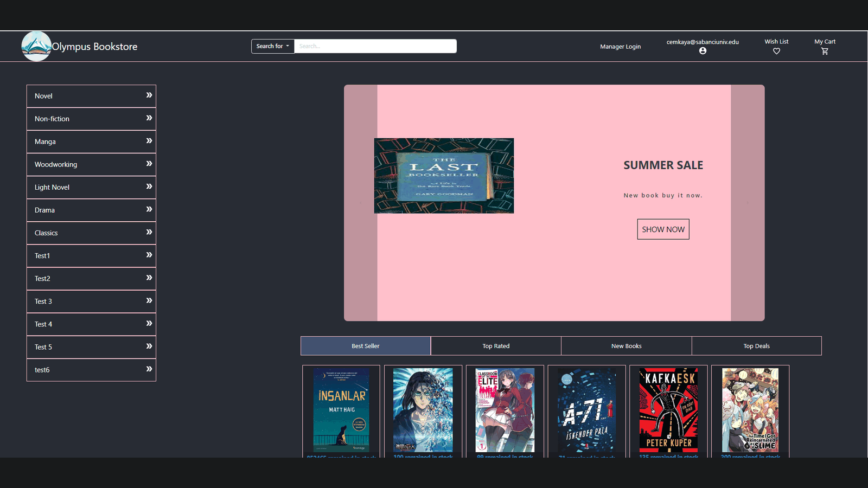Open the Wish List heart icon

coord(776,51)
